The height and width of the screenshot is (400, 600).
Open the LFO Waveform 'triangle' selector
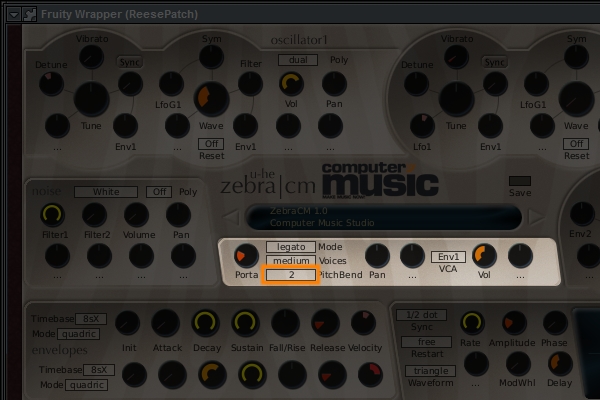(430, 371)
